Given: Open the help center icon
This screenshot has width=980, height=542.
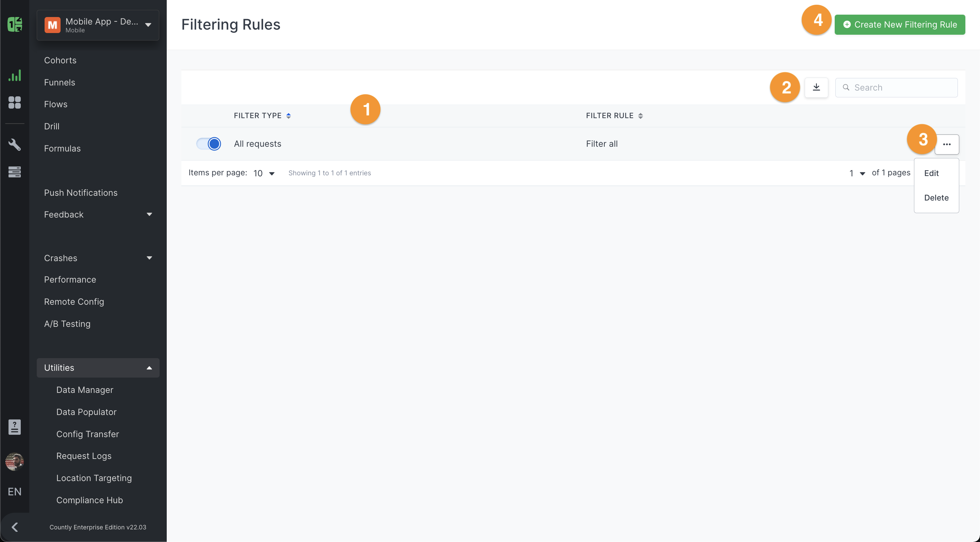Looking at the screenshot, I should pos(14,427).
